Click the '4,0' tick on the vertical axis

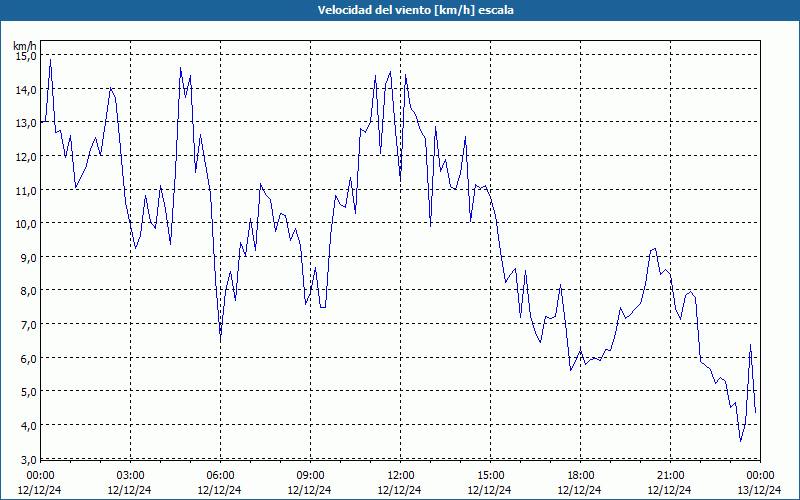point(29,426)
